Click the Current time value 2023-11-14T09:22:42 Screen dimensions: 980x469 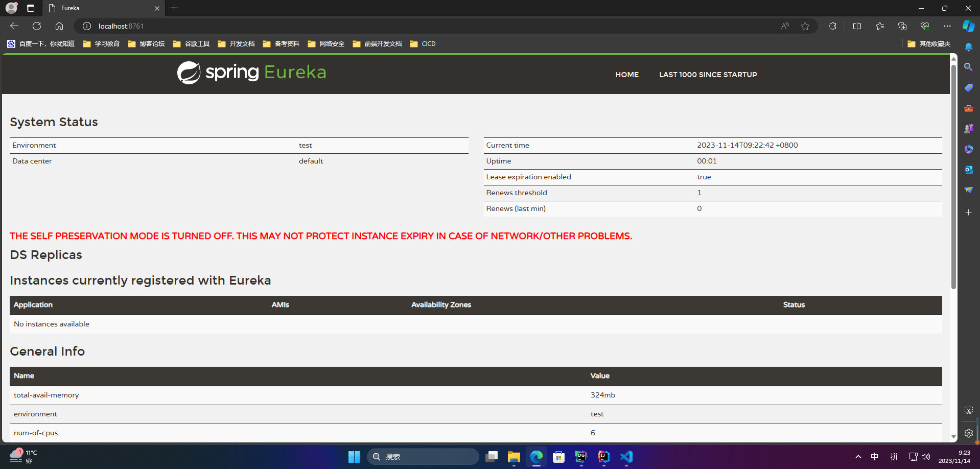pyautogui.click(x=747, y=145)
